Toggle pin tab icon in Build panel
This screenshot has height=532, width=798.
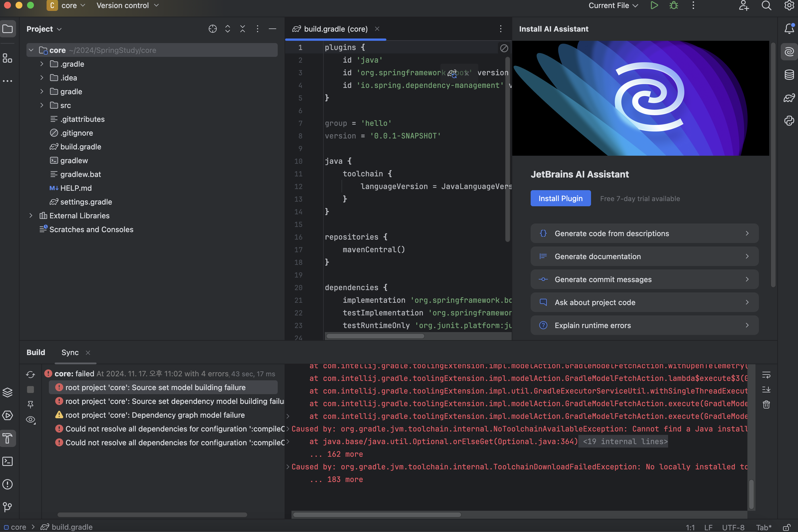30,404
